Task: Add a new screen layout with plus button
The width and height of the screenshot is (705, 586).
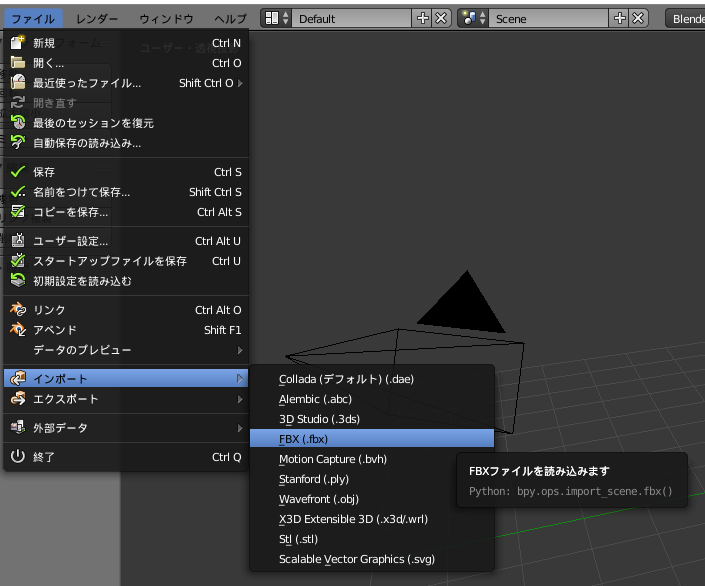Action: pos(422,18)
